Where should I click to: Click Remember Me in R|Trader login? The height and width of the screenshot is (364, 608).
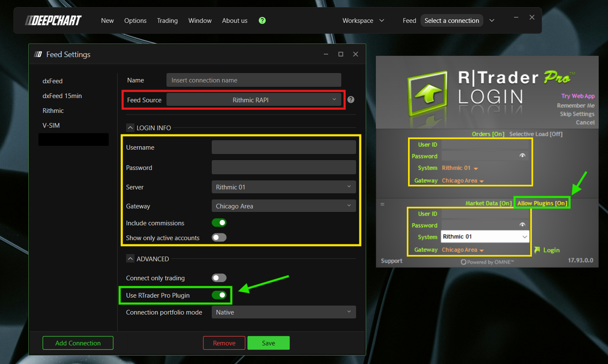click(x=575, y=105)
